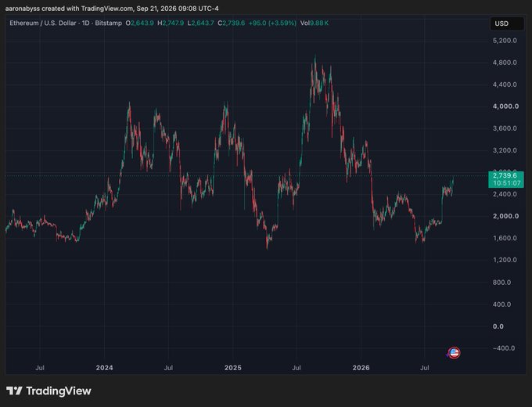The height and width of the screenshot is (407, 532).
Task: Click the 4,800.0 price axis label
Action: (505, 63)
